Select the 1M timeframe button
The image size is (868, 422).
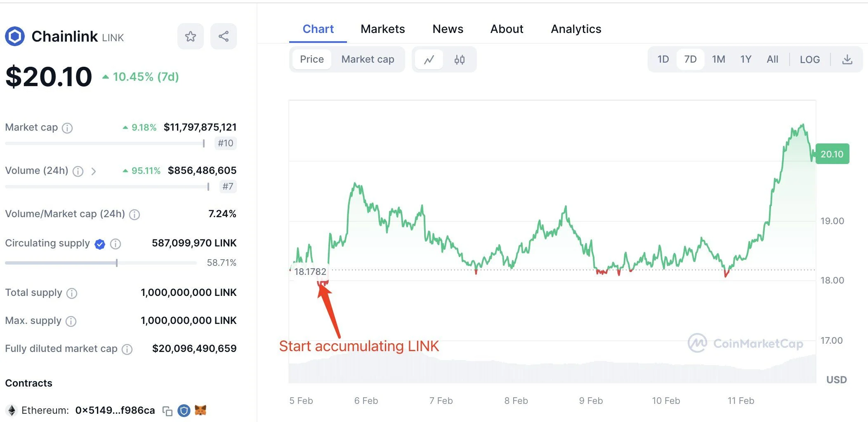(718, 59)
